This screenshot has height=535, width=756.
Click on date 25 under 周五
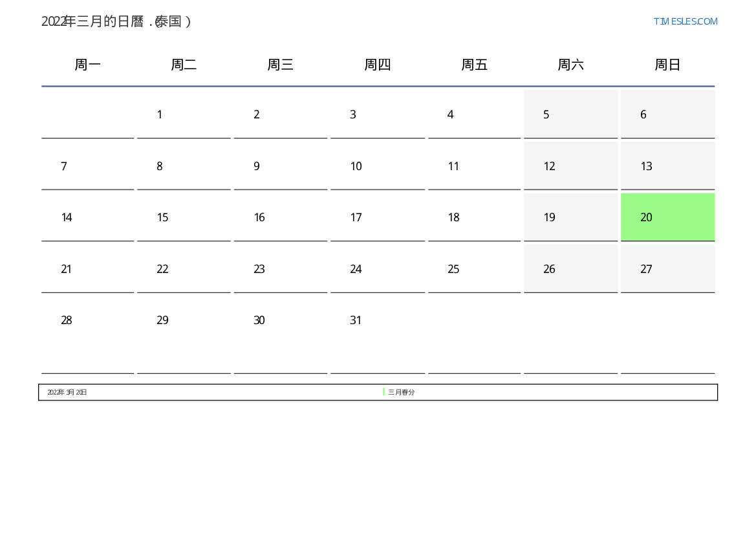tap(474, 269)
